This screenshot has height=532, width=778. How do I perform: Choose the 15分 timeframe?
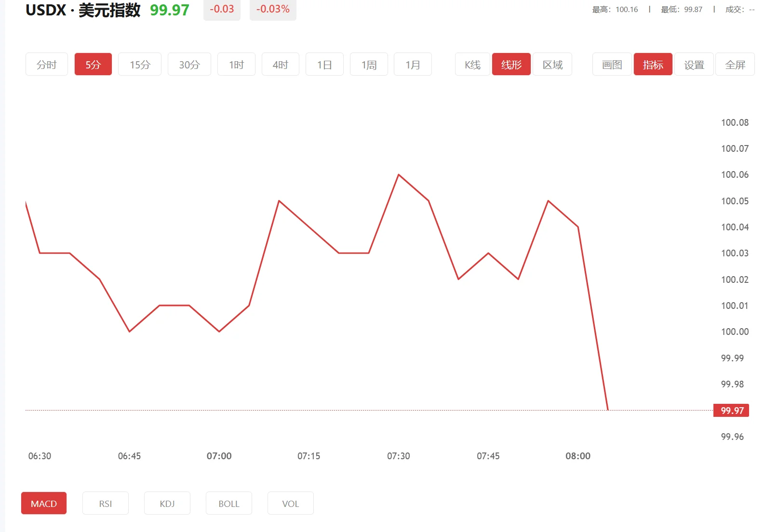click(x=140, y=65)
